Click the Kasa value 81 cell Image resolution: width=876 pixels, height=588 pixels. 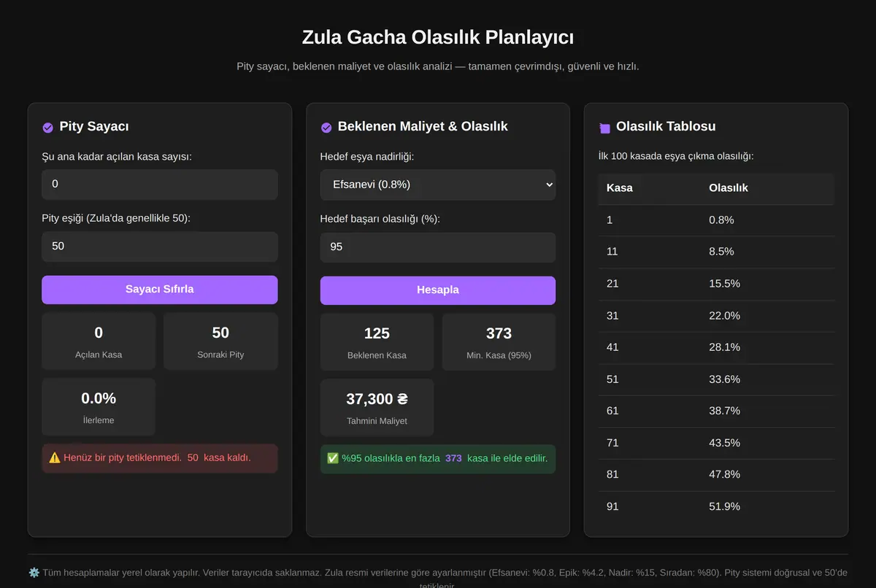[x=649, y=475]
